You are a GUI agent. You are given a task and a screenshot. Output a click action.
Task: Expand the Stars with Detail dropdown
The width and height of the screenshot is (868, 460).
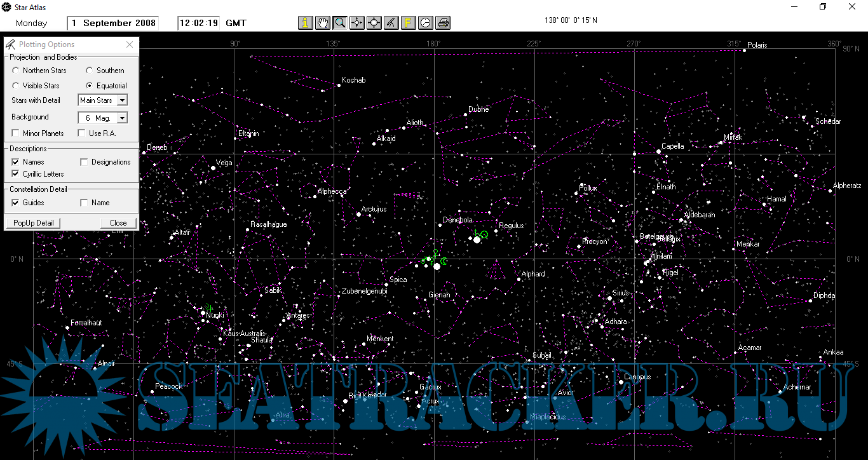(x=122, y=100)
